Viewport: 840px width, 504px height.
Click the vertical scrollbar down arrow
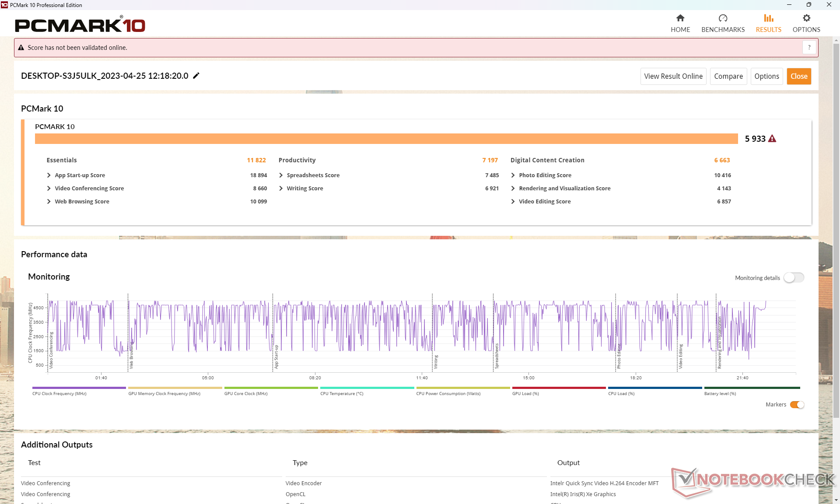click(x=836, y=500)
